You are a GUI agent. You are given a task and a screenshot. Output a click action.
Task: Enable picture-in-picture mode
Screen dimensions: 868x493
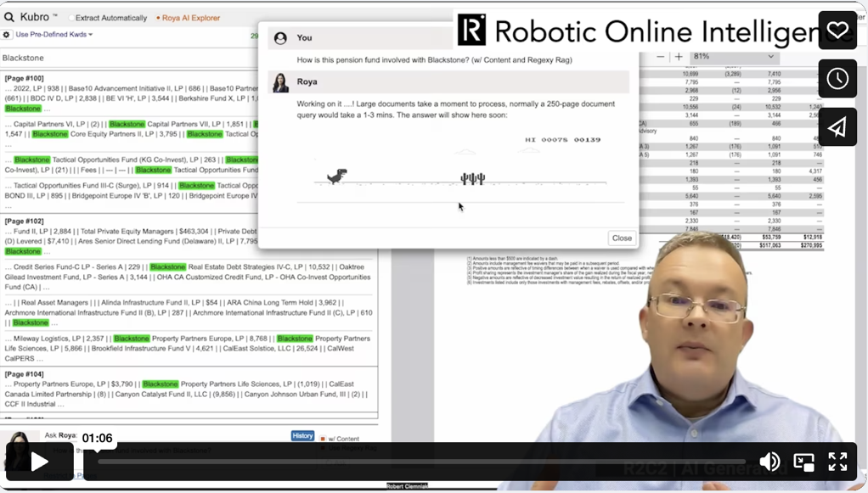[x=803, y=462]
